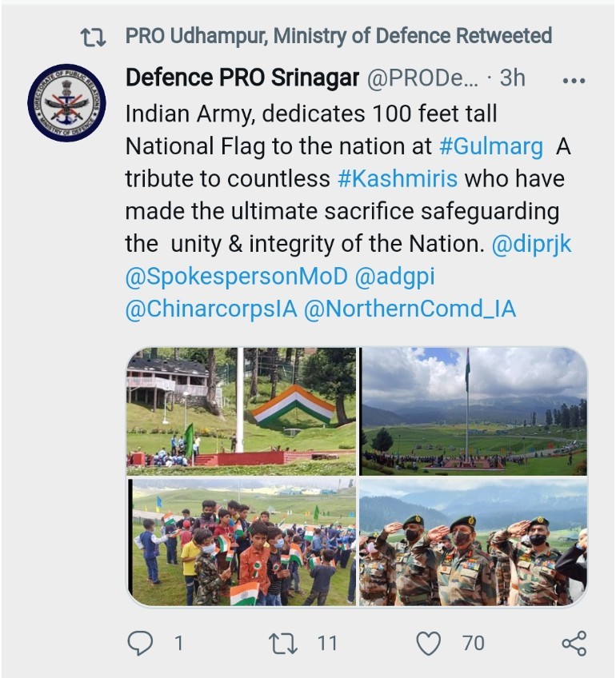Click the small retweeted arrows icon at top
The width and height of the screenshot is (616, 678).
point(92,37)
